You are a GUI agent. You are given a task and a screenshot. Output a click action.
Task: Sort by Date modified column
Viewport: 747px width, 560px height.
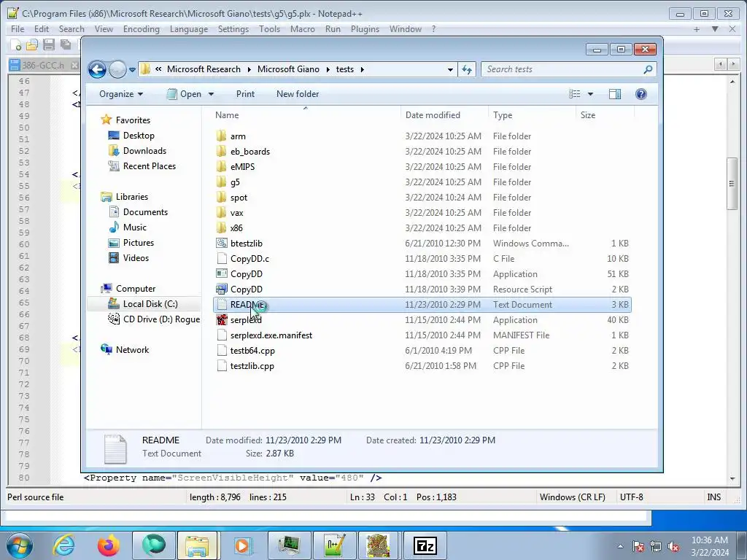[x=444, y=115]
